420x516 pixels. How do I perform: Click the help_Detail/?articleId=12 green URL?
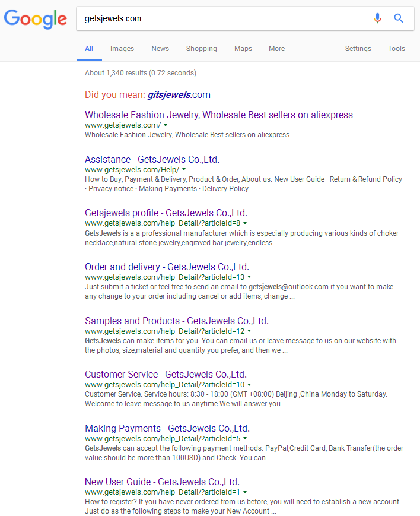coord(164,331)
